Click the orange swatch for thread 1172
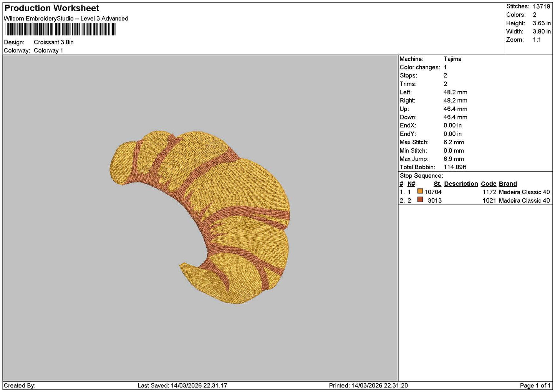Image resolution: width=555 pixels, height=392 pixels. [x=420, y=191]
